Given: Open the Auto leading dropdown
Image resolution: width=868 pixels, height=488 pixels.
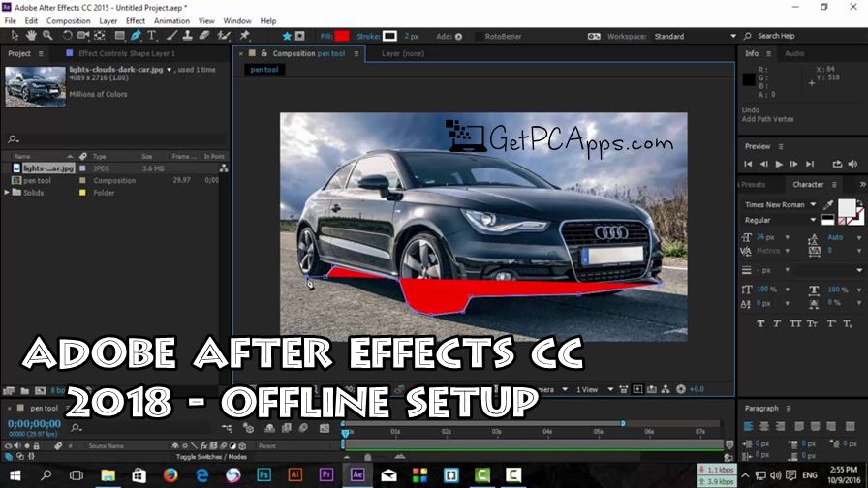Looking at the screenshot, I should tap(859, 237).
